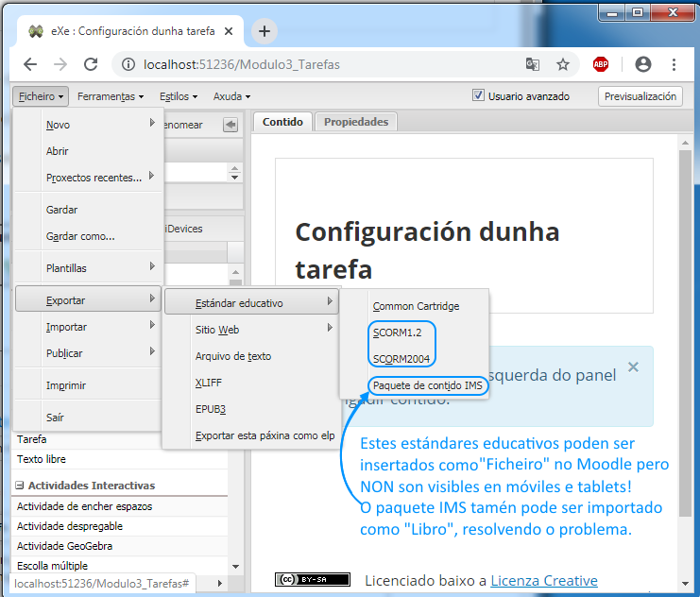
Task: Export as Common Cartridge
Action: tap(416, 306)
